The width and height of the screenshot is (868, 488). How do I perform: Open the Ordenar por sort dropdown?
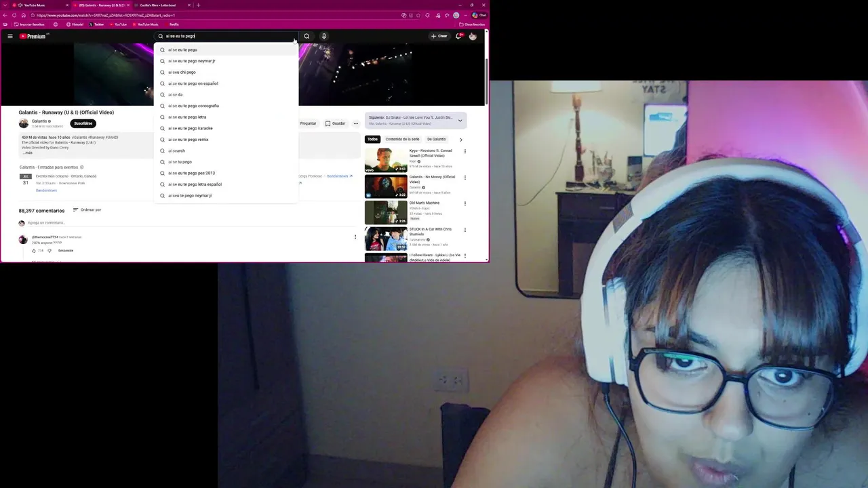87,210
